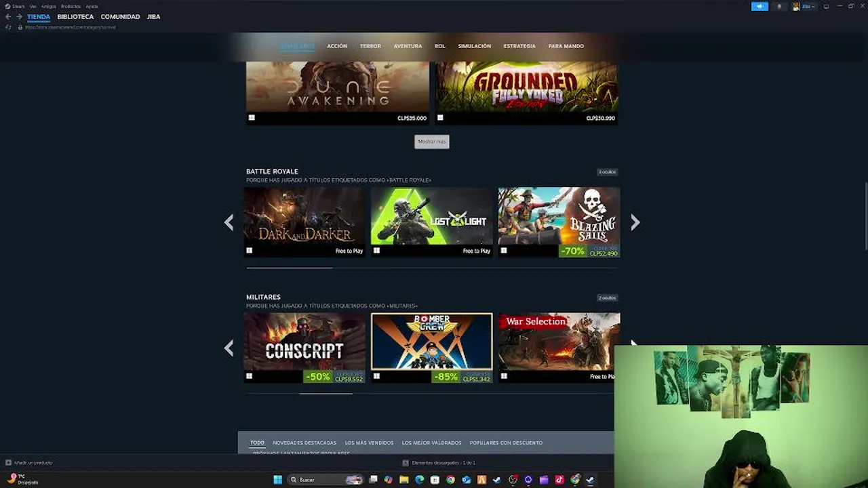868x488 pixels.
Task: Click Windows icon on Conscript card
Action: pos(249,376)
